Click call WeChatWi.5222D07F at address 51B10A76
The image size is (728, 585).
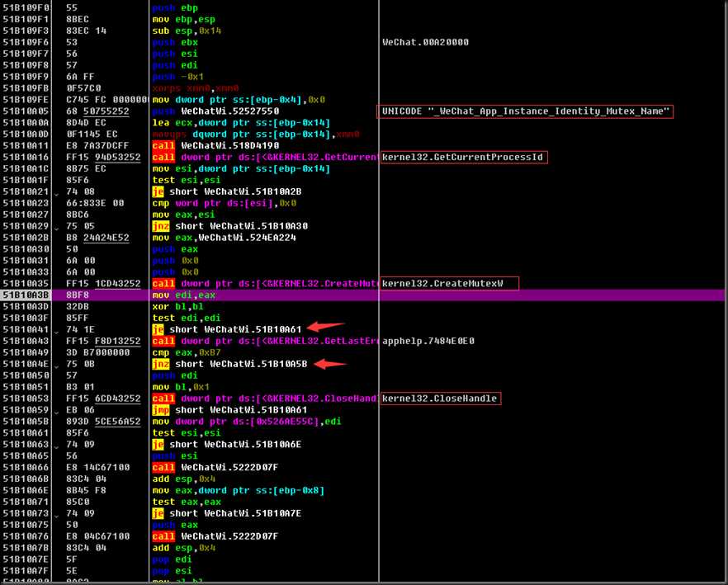pos(215,536)
